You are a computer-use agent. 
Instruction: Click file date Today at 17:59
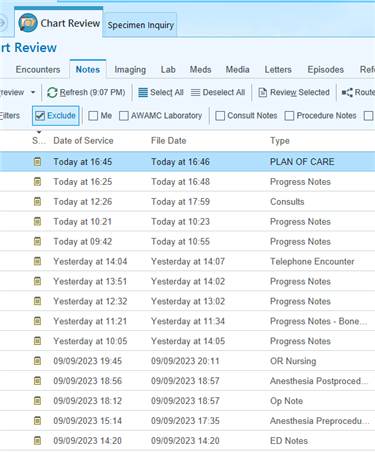click(180, 202)
